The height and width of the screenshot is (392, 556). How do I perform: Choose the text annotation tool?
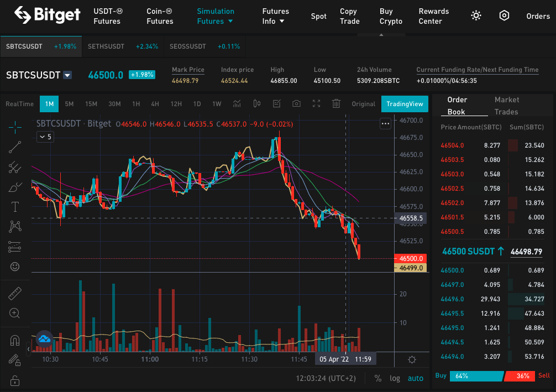[15, 206]
